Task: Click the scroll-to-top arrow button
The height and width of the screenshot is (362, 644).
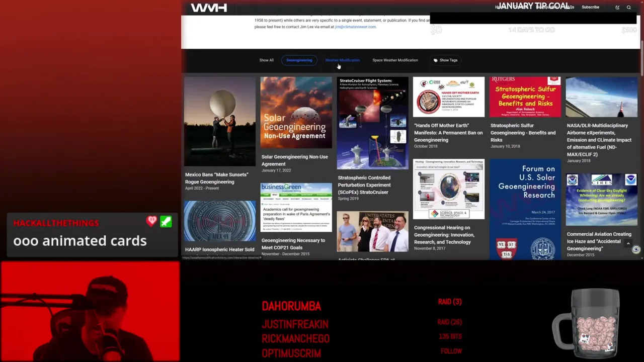Action: [628, 244]
